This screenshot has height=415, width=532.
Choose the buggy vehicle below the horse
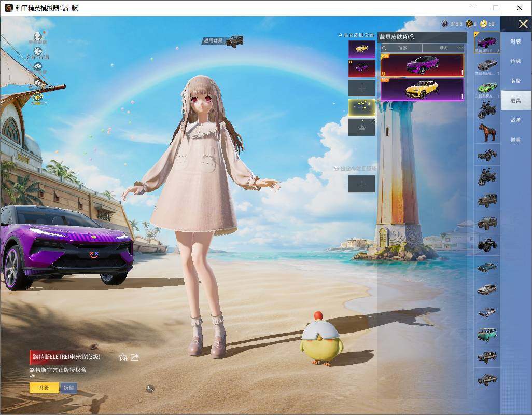(x=487, y=155)
